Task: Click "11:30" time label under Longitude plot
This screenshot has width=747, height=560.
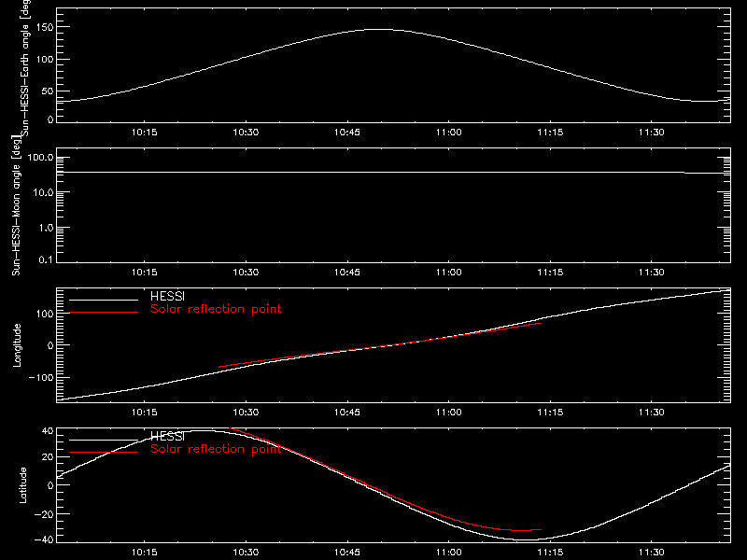Action: pyautogui.click(x=651, y=413)
